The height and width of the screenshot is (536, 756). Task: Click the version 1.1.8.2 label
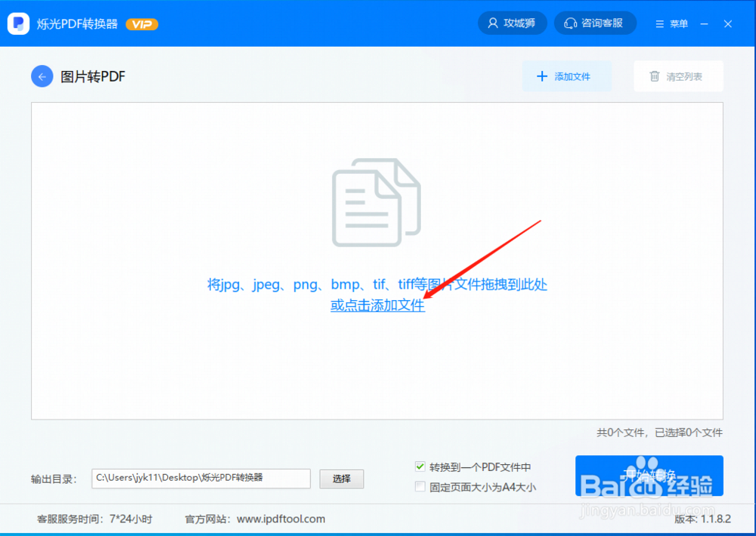tap(702, 519)
